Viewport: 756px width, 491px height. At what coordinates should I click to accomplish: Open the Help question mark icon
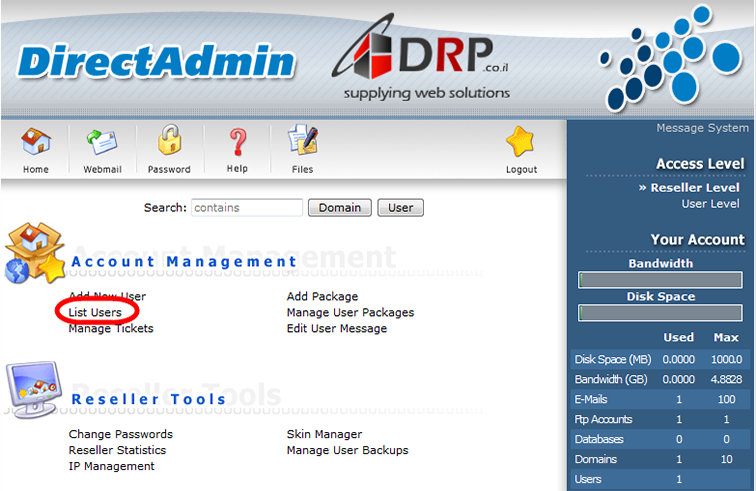point(237,142)
